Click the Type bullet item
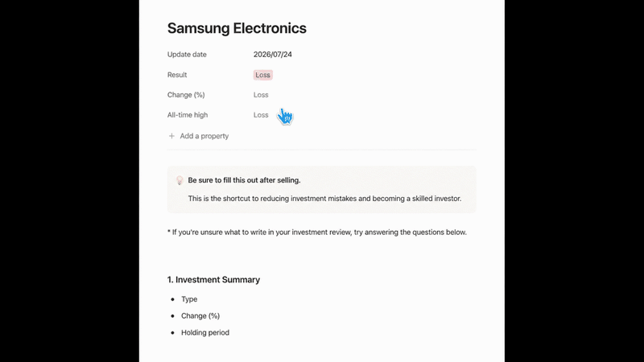The image size is (644, 362). click(189, 299)
